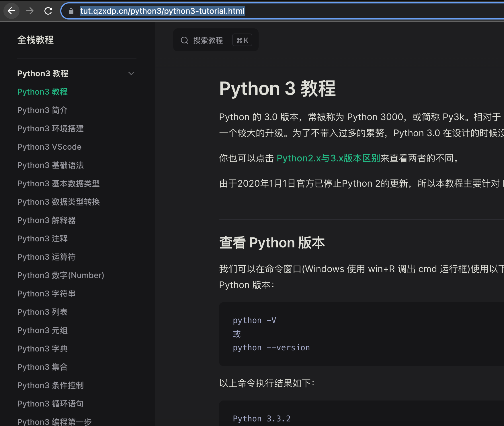504x426 pixels.
Task: Select Python3 简介 in sidebar
Action: pyautogui.click(x=42, y=110)
